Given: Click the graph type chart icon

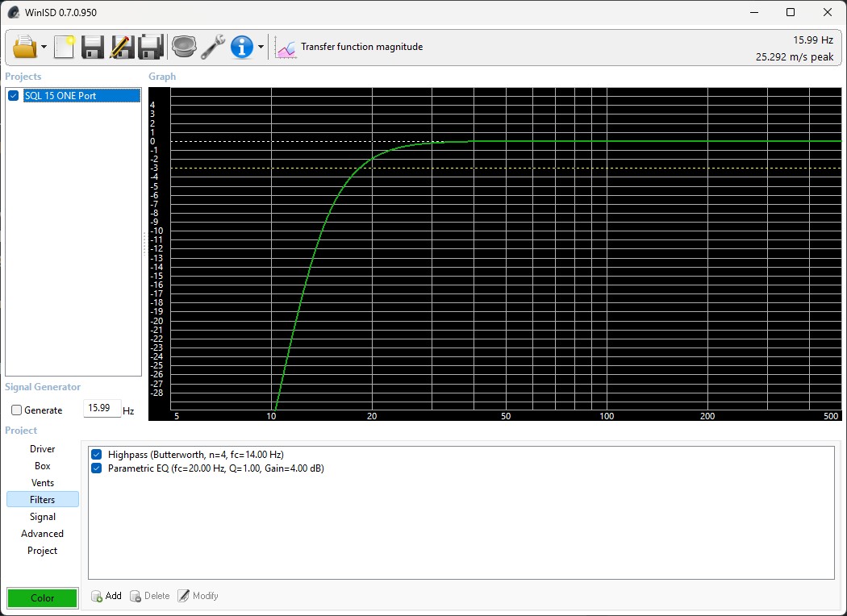Looking at the screenshot, I should coord(286,48).
